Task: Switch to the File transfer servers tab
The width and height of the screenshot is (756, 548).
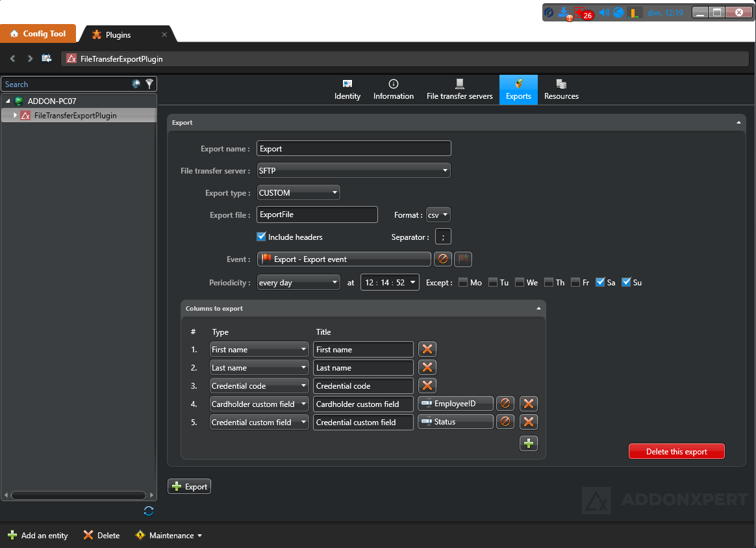Action: (459, 89)
